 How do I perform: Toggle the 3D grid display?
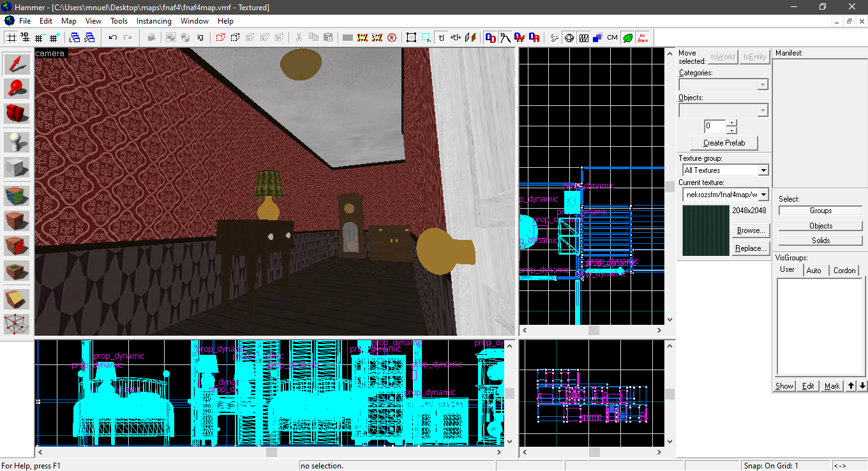coord(26,38)
